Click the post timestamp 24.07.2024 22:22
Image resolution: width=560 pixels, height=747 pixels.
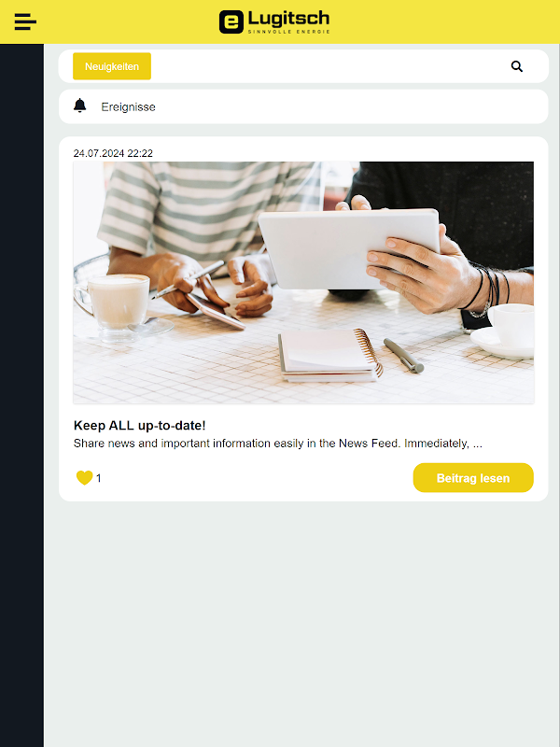(x=113, y=153)
